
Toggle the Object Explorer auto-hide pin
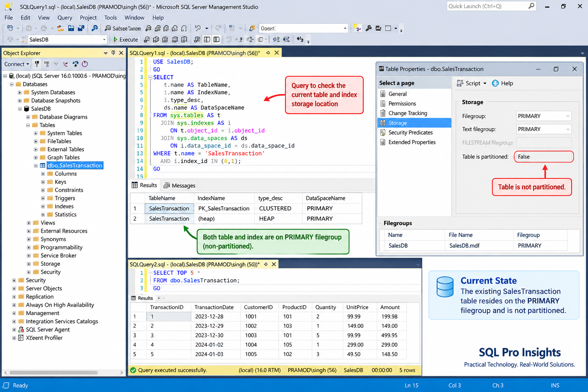pos(113,53)
